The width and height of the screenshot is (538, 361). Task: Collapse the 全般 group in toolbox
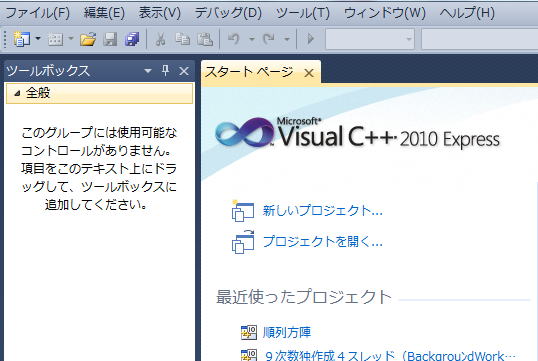click(18, 93)
